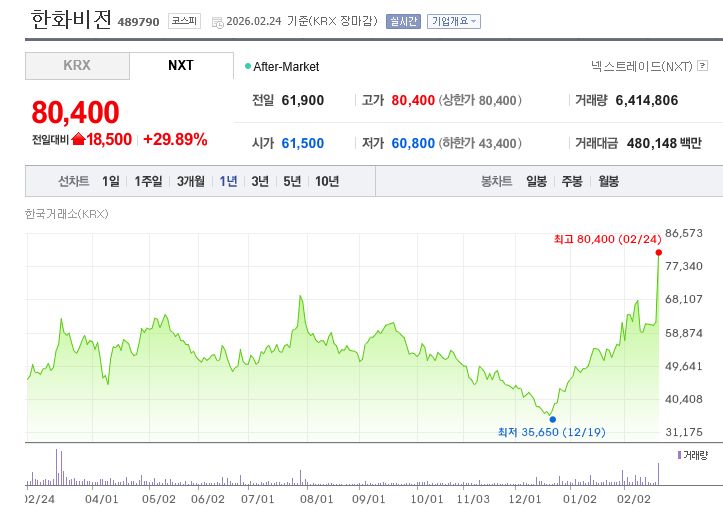Click the red up-arrow change icon
Viewport: 723px width, 514px height.
coord(78,139)
